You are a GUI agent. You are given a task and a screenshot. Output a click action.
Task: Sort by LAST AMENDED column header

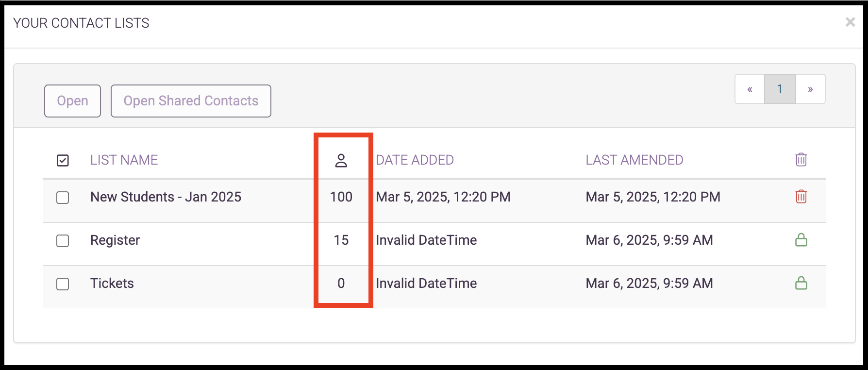pyautogui.click(x=634, y=160)
